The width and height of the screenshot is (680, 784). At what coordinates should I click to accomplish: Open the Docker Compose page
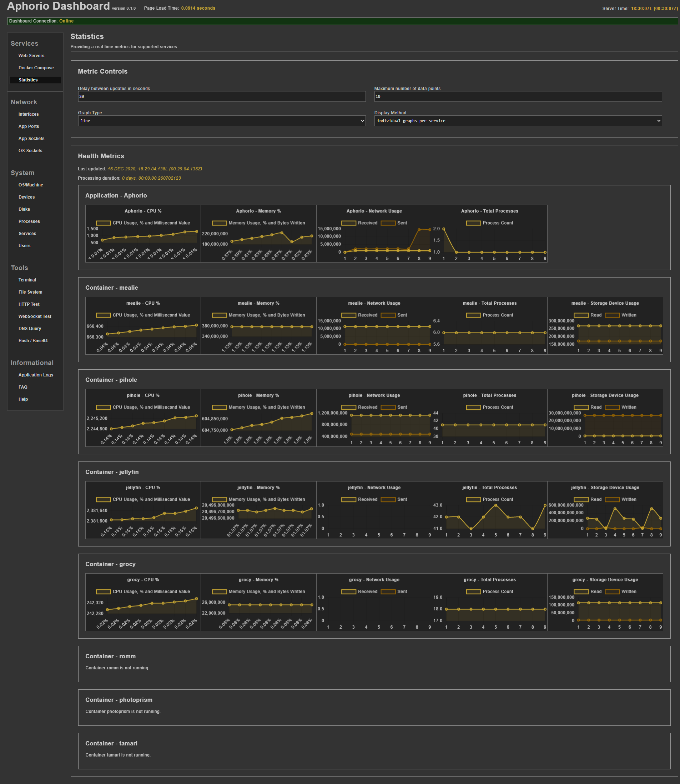[x=36, y=68]
